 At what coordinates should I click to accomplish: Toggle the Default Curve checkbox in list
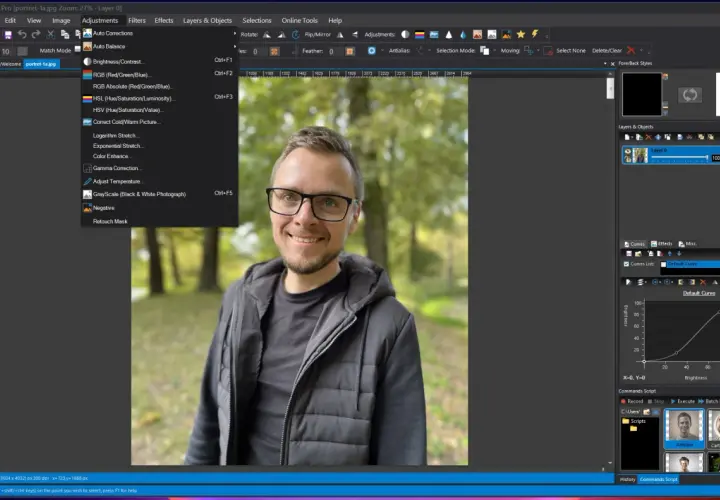pyautogui.click(x=664, y=264)
